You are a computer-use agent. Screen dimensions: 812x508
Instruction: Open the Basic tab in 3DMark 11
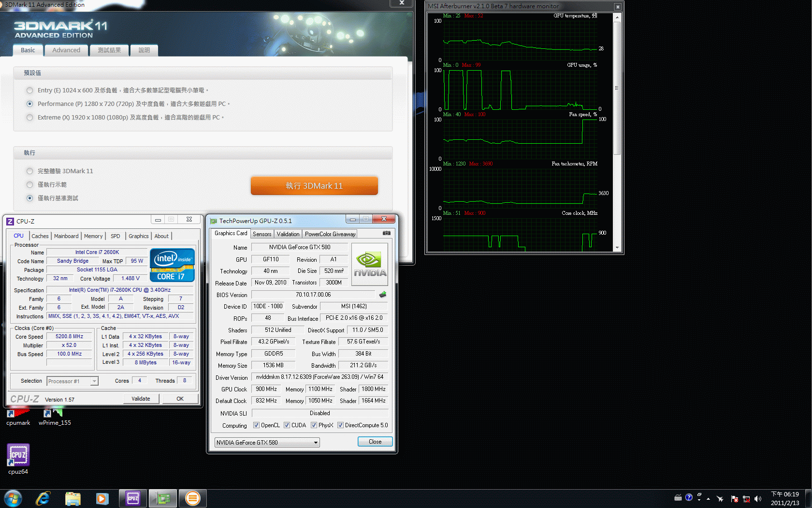(28, 50)
